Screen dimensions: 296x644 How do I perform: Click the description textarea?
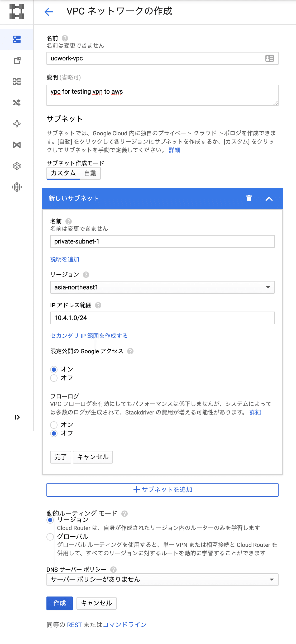coord(163,95)
